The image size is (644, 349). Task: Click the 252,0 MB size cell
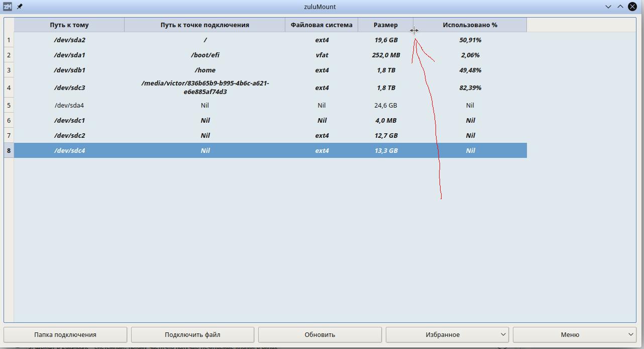[x=386, y=55]
